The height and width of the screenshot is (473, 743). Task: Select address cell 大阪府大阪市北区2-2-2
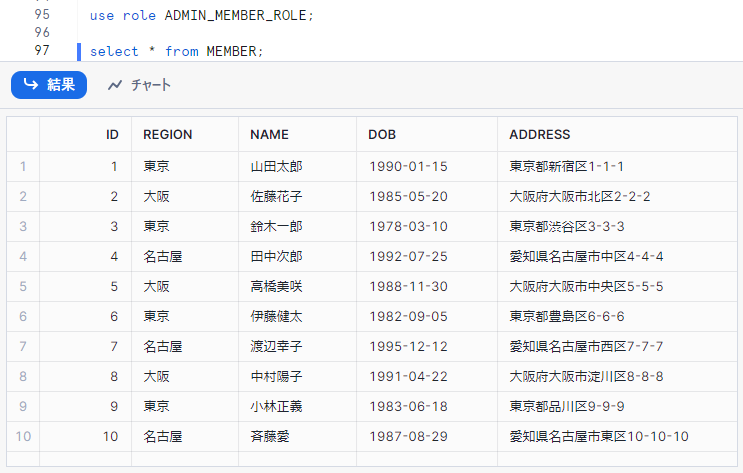pos(617,196)
